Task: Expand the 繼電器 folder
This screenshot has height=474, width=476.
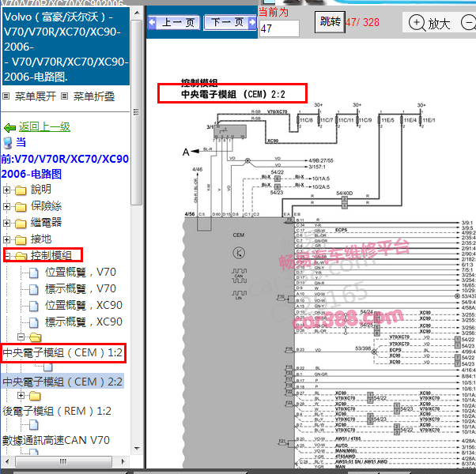Action: click(x=6, y=223)
